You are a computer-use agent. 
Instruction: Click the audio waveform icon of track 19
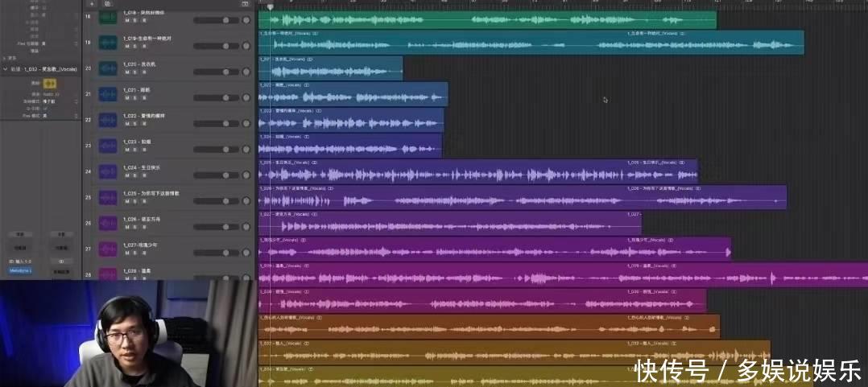[x=108, y=43]
